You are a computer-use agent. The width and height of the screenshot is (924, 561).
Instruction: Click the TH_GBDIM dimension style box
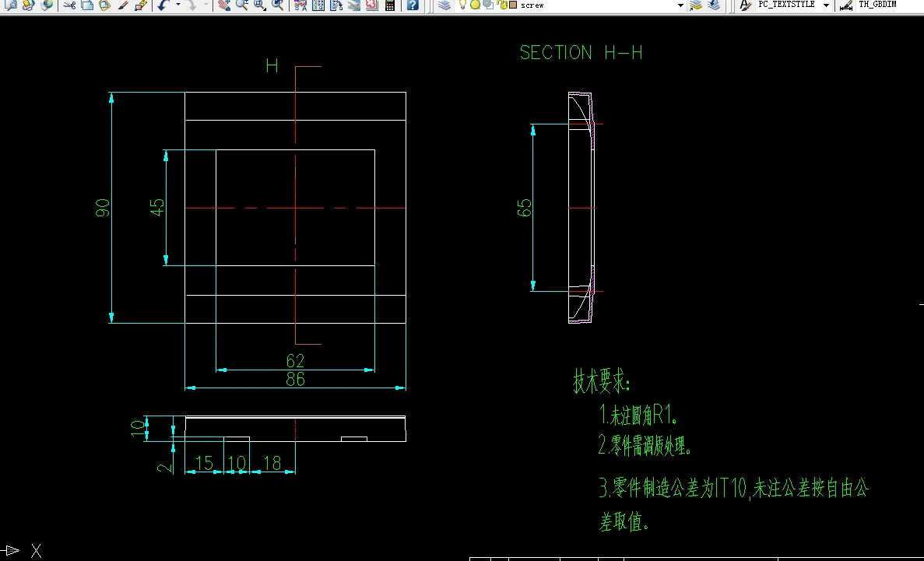(x=889, y=5)
